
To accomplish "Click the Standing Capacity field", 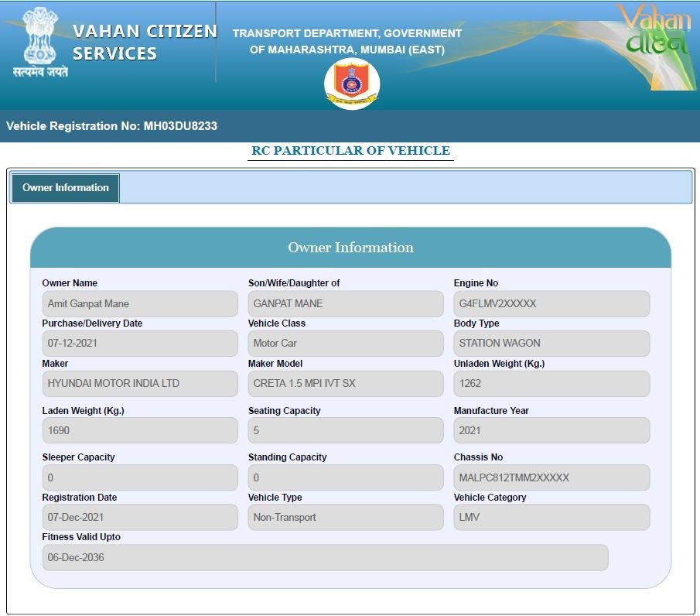I will [346, 477].
